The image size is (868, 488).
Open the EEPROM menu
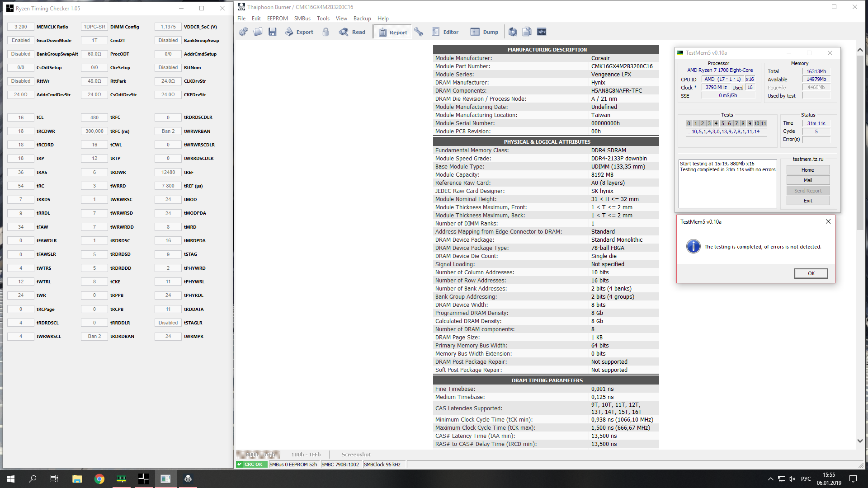(277, 19)
